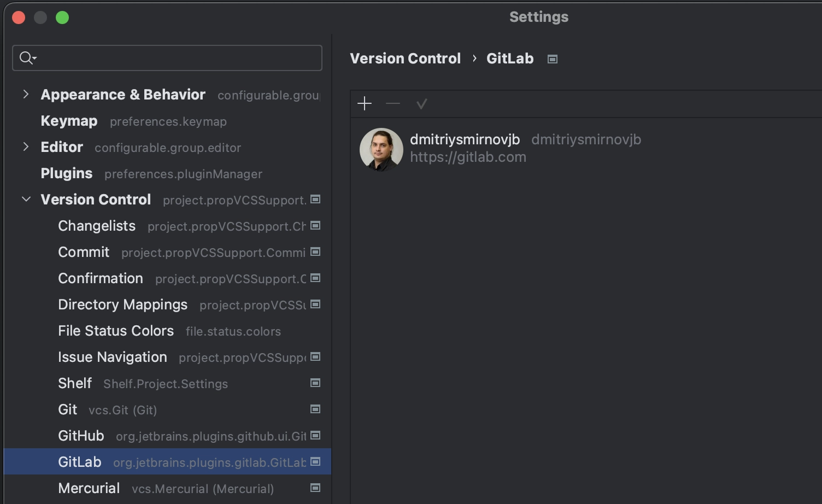Select the dmitriysmirnovjb account name
Image resolution: width=822 pixels, height=504 pixels.
465,139
